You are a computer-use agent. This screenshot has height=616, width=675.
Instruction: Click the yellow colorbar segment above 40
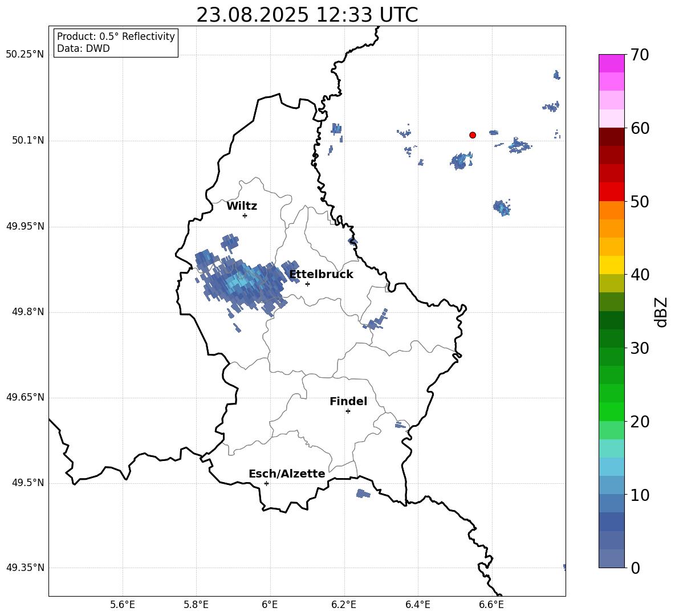612,265
